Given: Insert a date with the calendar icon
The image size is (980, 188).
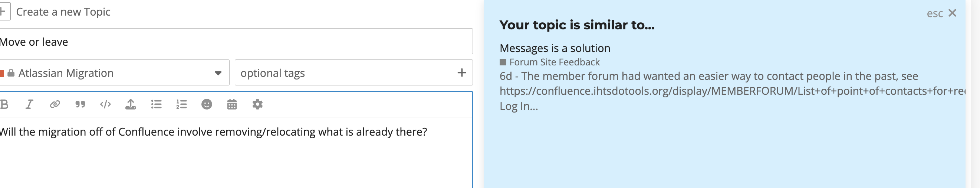Looking at the screenshot, I should pos(232,104).
